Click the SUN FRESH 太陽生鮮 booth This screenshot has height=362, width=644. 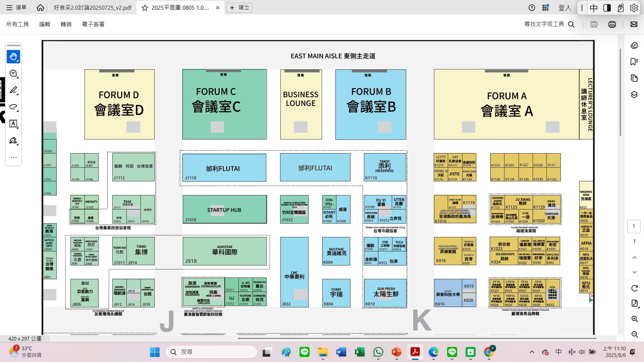point(385,293)
